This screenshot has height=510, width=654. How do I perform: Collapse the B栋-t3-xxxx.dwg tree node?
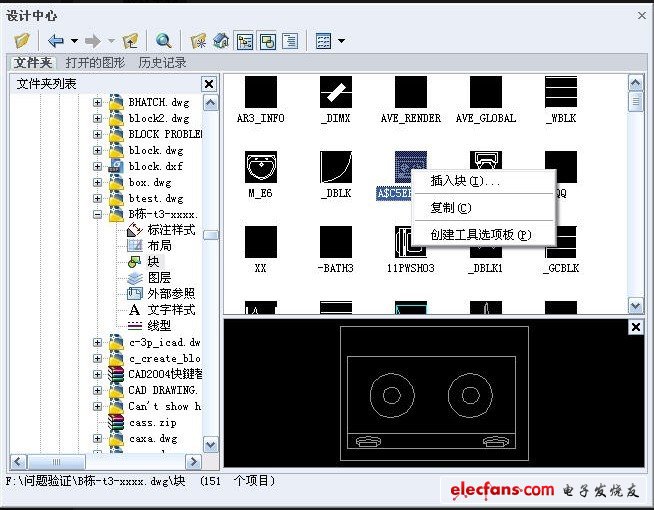point(98,214)
